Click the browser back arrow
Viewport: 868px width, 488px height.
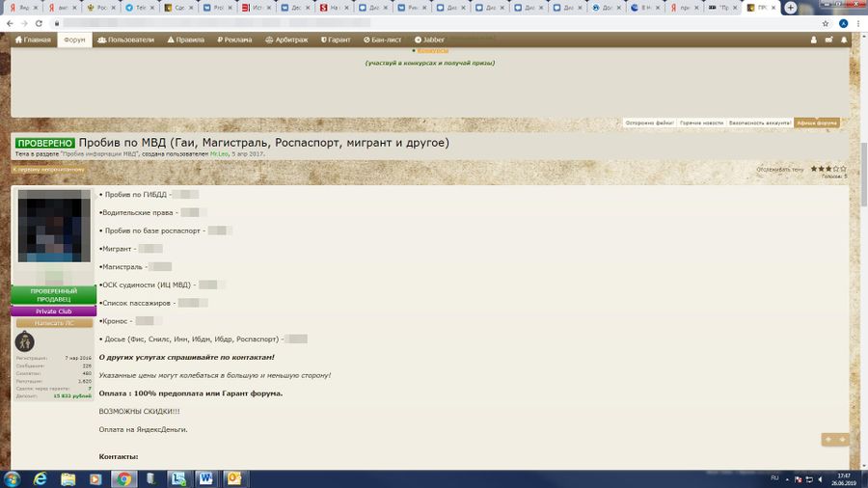pyautogui.click(x=10, y=23)
